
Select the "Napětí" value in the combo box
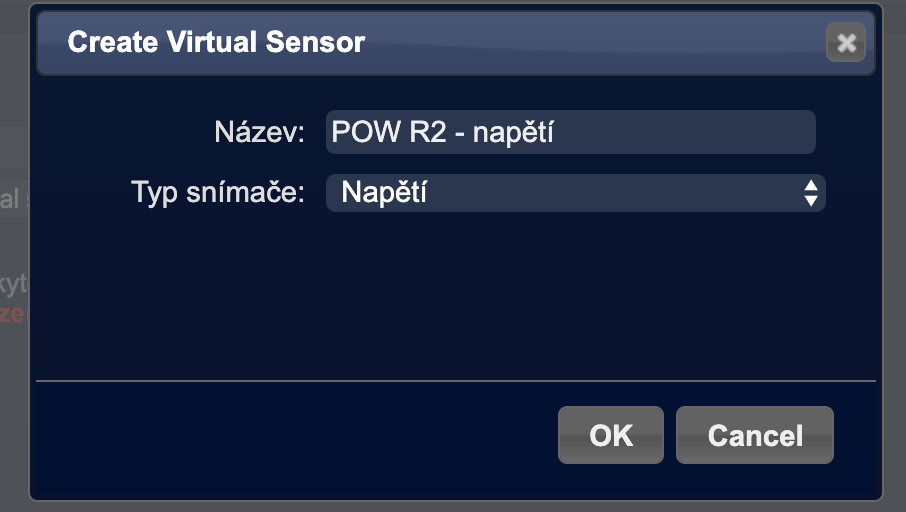[x=385, y=193]
